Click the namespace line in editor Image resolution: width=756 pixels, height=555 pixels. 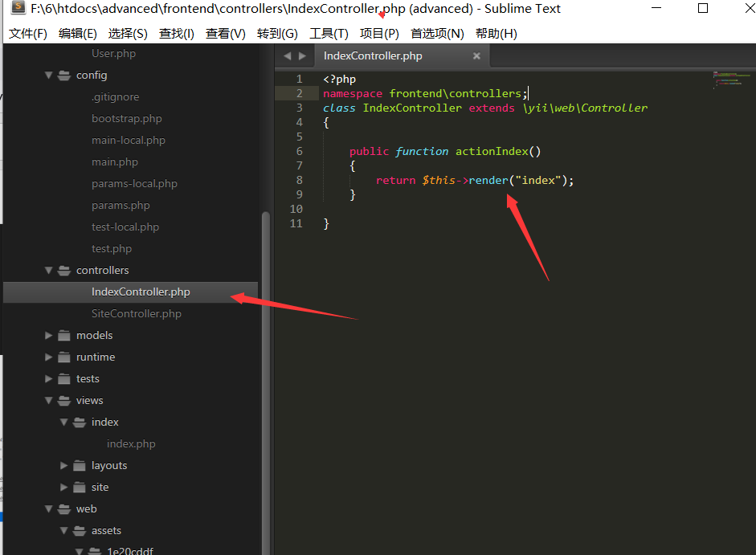[425, 93]
